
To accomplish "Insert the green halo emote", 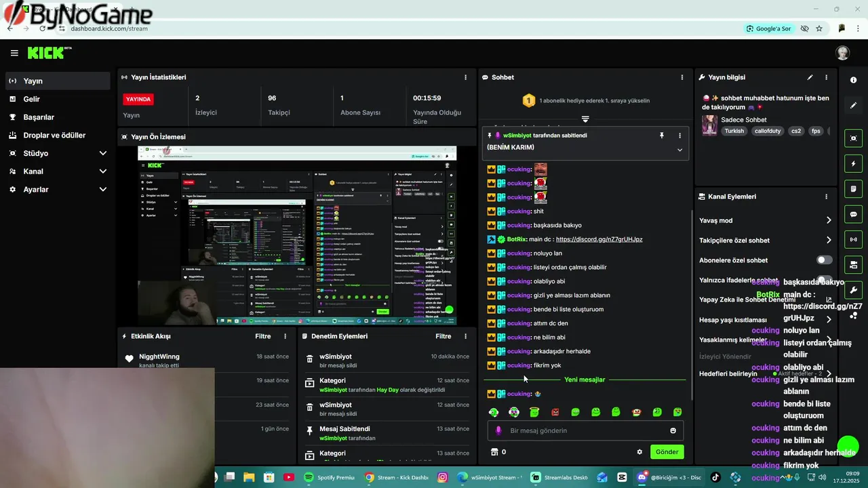I will point(534,412).
